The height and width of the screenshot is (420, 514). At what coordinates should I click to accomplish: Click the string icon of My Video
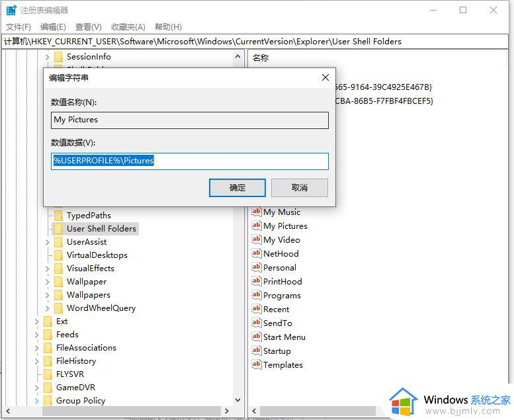(257, 239)
